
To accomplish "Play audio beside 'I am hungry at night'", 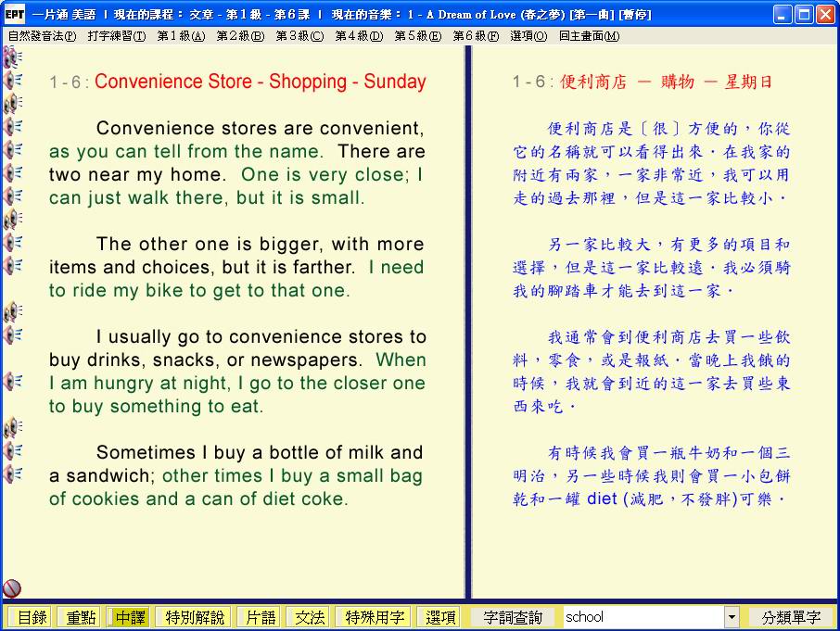I will (x=12, y=381).
